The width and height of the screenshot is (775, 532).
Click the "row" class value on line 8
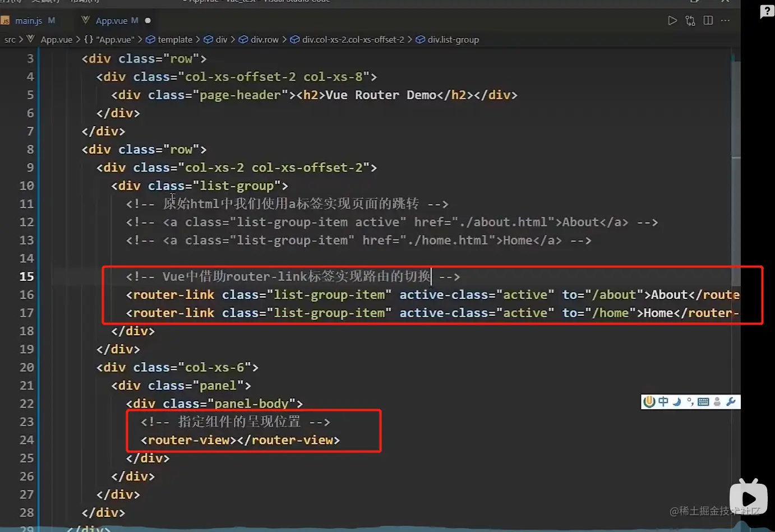point(181,149)
